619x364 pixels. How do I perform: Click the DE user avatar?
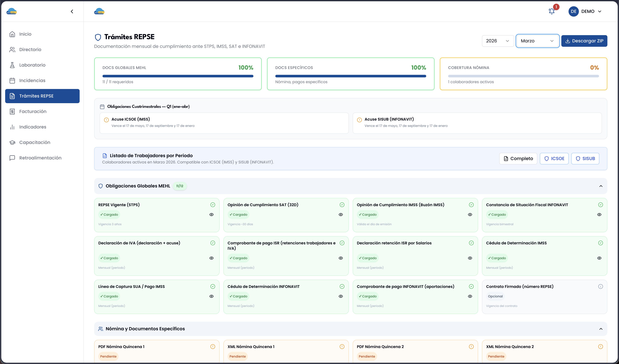coord(573,11)
